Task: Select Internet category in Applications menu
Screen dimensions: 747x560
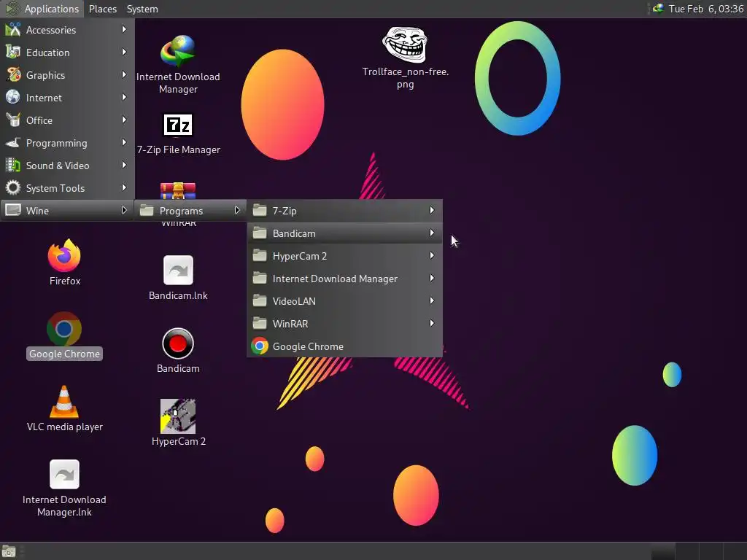Action: (67, 98)
